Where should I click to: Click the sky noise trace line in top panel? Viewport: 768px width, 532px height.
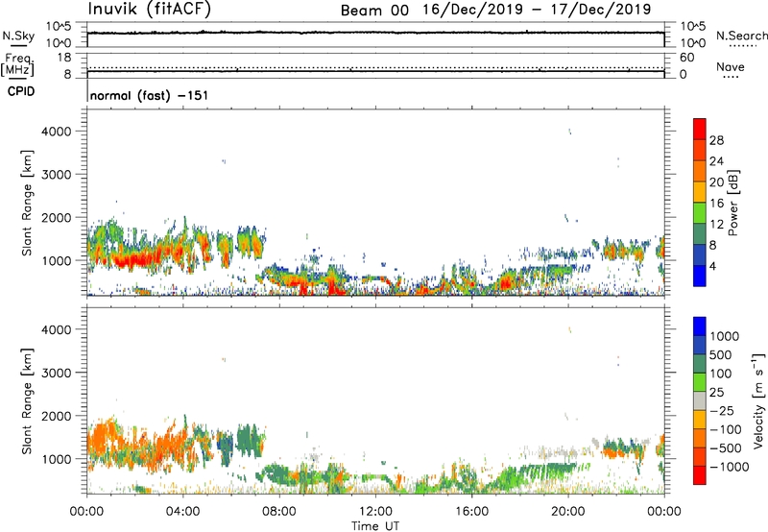pyautogui.click(x=375, y=33)
